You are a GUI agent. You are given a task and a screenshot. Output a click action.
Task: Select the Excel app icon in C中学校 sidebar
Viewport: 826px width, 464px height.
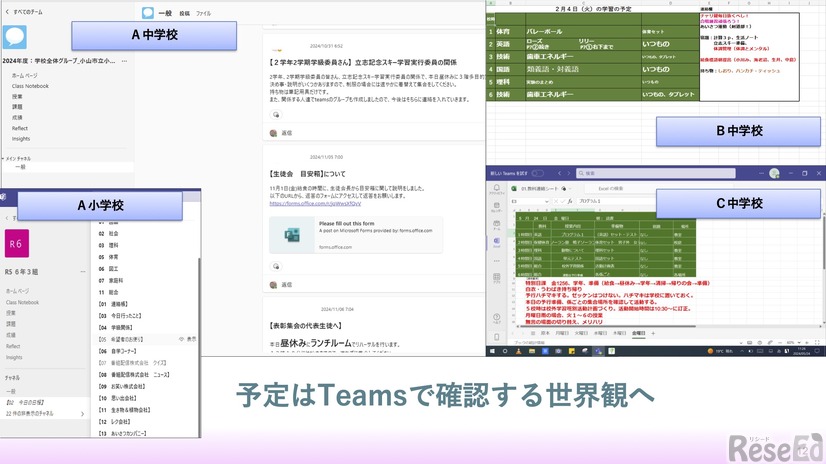pos(496,242)
